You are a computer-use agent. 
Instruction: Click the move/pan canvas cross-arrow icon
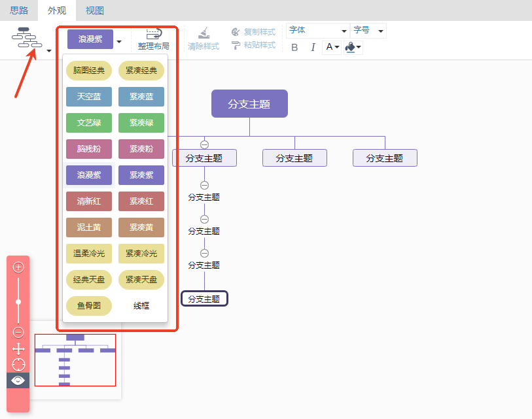(18, 349)
